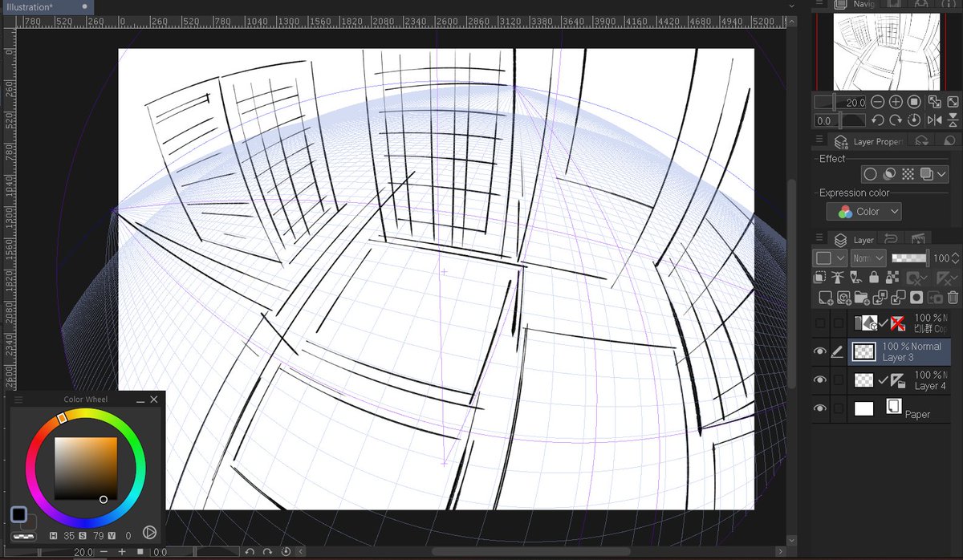The image size is (963, 560).
Task: Open Color Wheel panel hamburger menu
Action: click(x=18, y=400)
